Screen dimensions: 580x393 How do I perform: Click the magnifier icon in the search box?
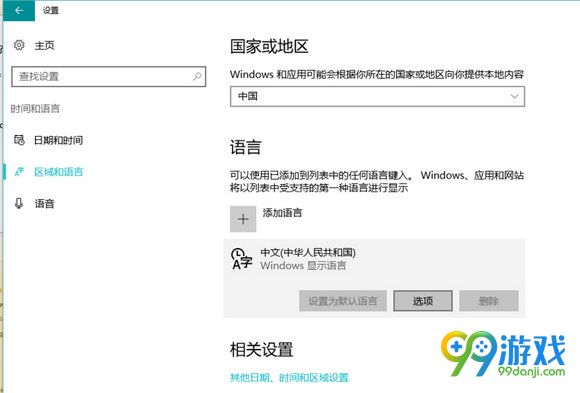point(197,77)
